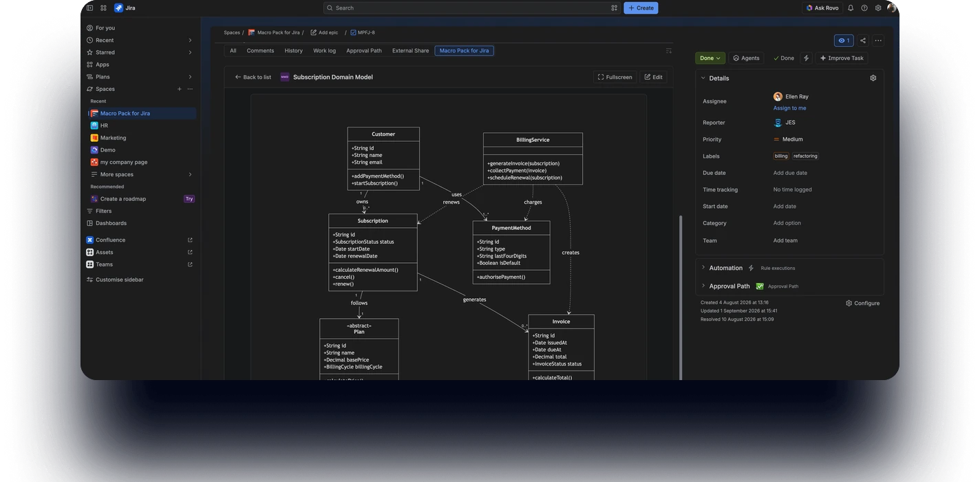The height and width of the screenshot is (482, 980).
Task: Click the billing label
Action: pos(781,156)
